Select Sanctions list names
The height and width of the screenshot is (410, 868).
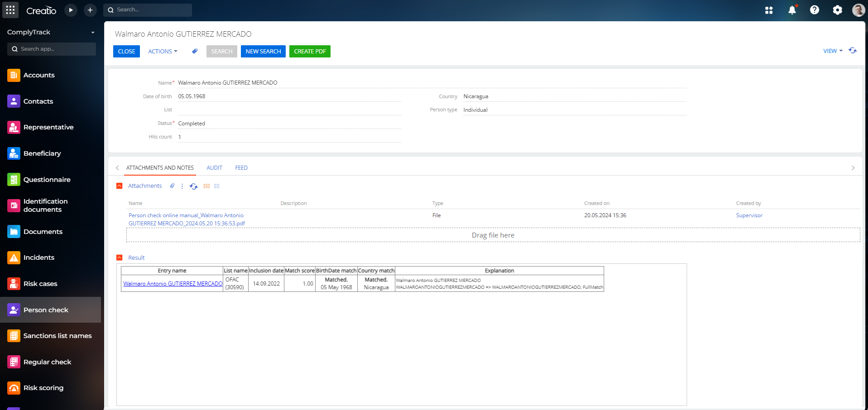coord(58,336)
